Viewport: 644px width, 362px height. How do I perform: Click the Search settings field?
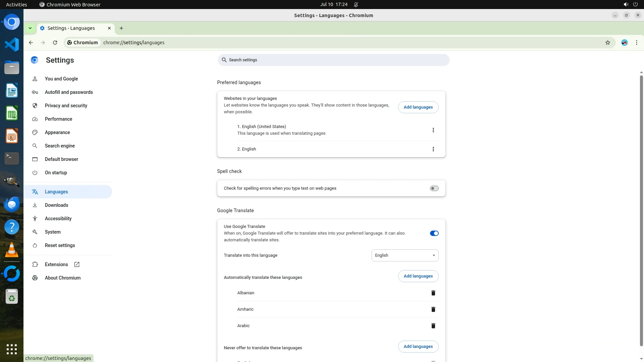click(x=333, y=60)
